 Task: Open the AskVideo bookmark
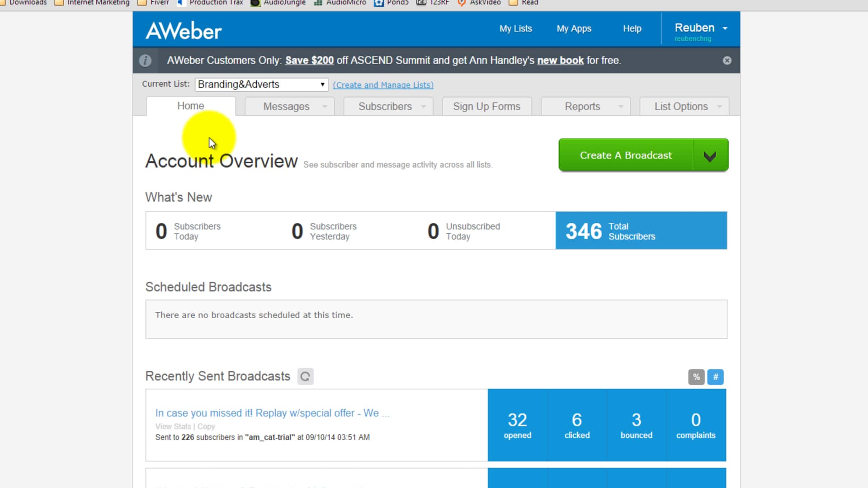[x=479, y=3]
